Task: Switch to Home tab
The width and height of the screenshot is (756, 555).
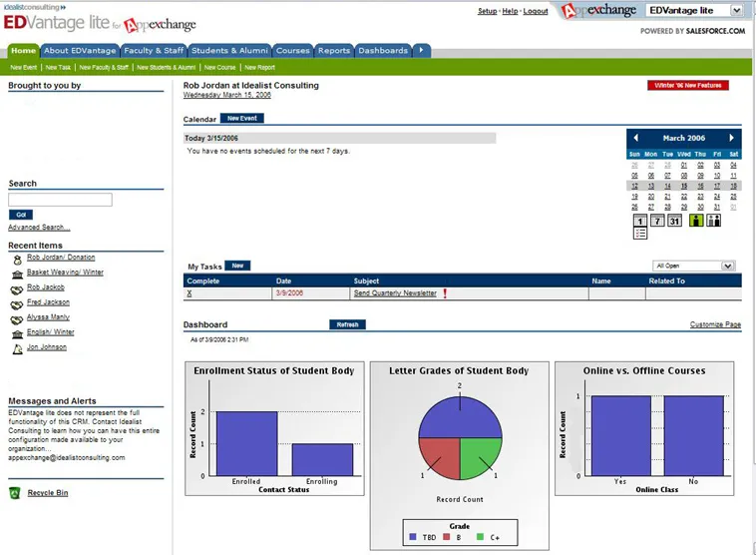Action: coord(23,50)
